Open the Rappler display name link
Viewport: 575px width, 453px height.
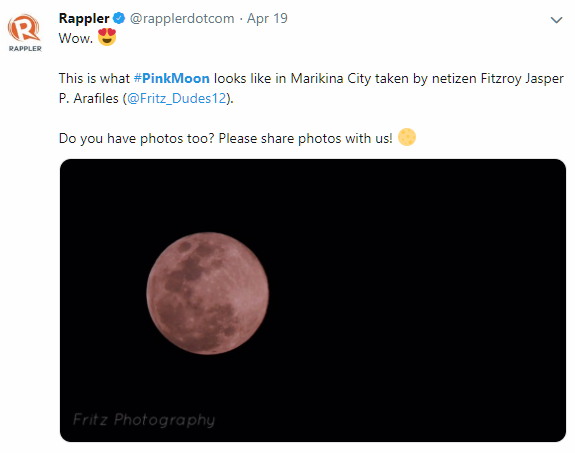pos(84,18)
